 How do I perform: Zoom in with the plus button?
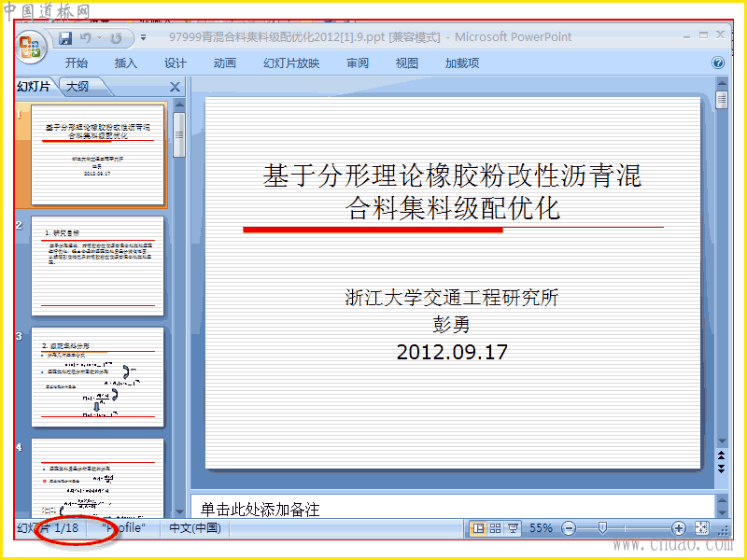click(x=678, y=528)
